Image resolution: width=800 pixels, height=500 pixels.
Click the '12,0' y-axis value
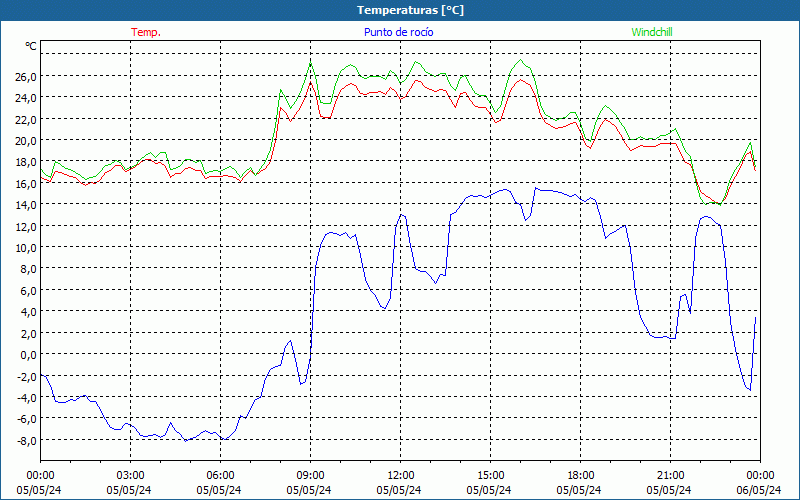pos(27,226)
